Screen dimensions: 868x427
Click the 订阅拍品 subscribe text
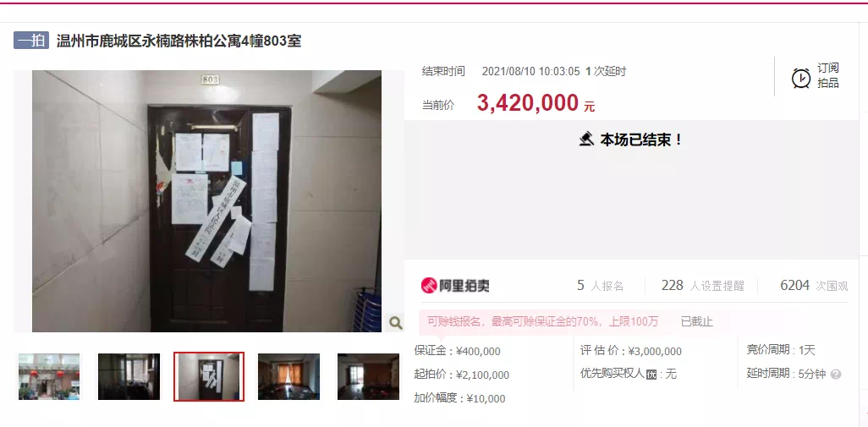828,76
